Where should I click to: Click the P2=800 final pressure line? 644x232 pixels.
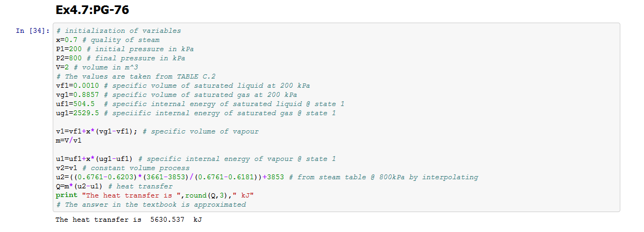tap(121, 58)
